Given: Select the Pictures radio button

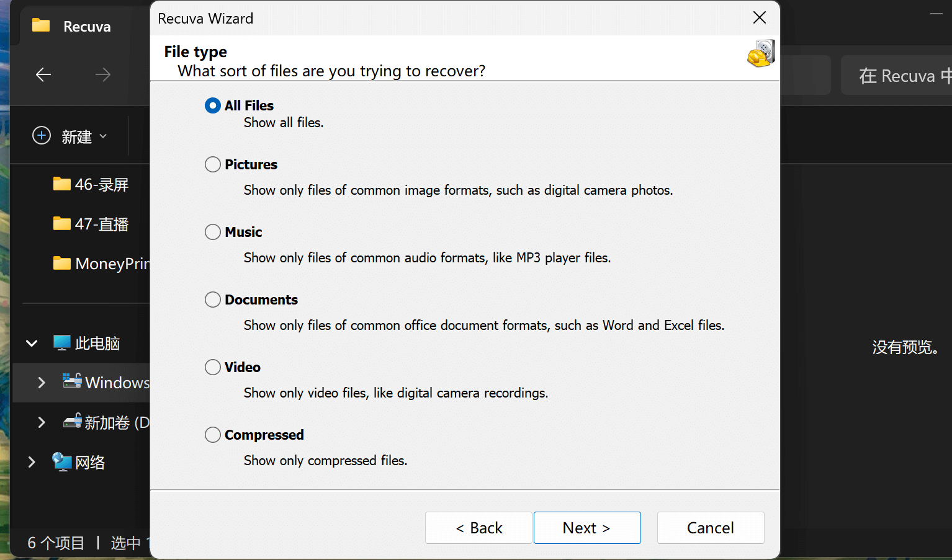Looking at the screenshot, I should click(x=213, y=164).
